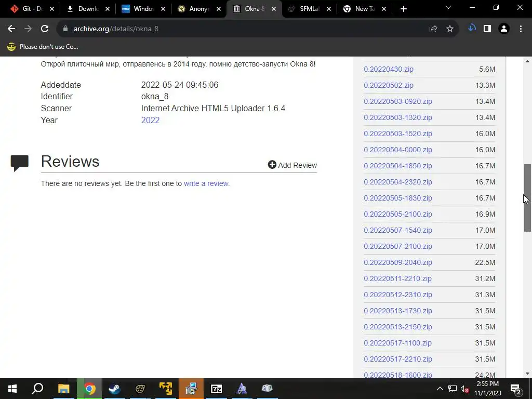The image size is (532, 399).
Task: Open the Windows Start menu
Action: coord(12,389)
